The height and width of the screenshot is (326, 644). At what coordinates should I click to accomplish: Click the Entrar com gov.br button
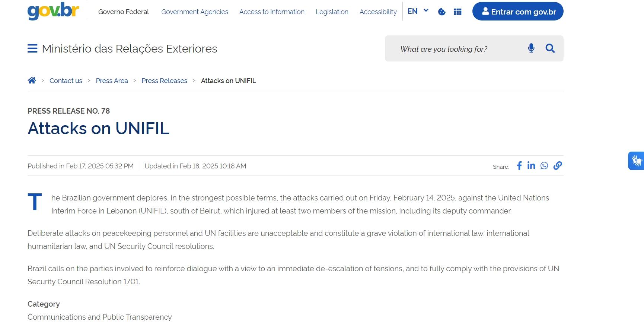[x=518, y=12]
